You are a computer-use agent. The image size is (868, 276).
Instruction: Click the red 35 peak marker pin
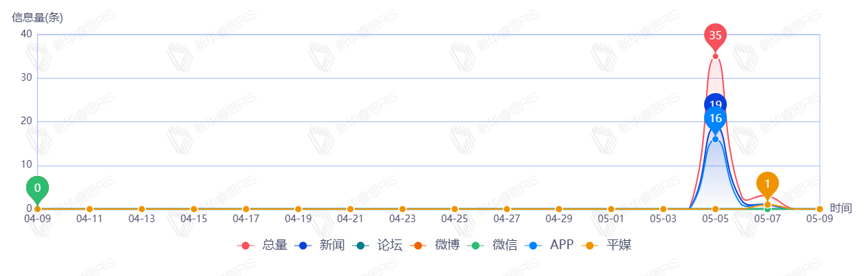(x=715, y=35)
